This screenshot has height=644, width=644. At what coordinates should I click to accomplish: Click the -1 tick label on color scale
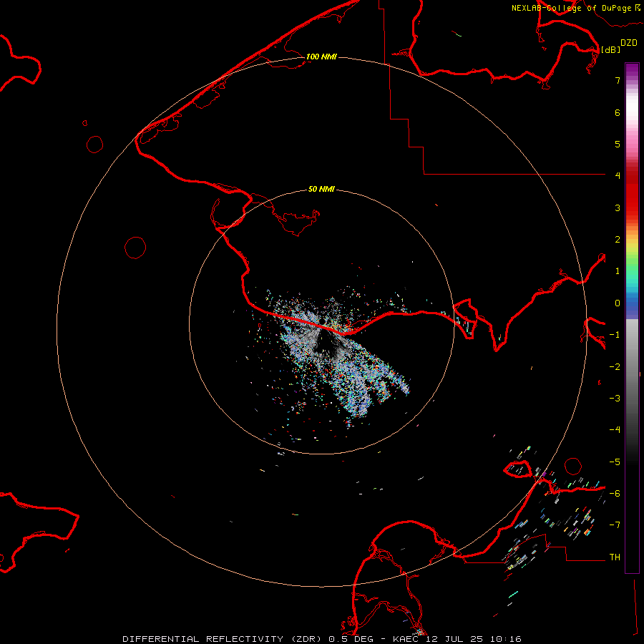coord(615,335)
